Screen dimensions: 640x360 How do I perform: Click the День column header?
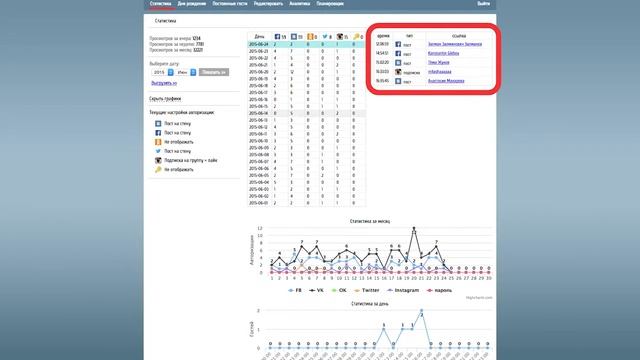tap(259, 37)
